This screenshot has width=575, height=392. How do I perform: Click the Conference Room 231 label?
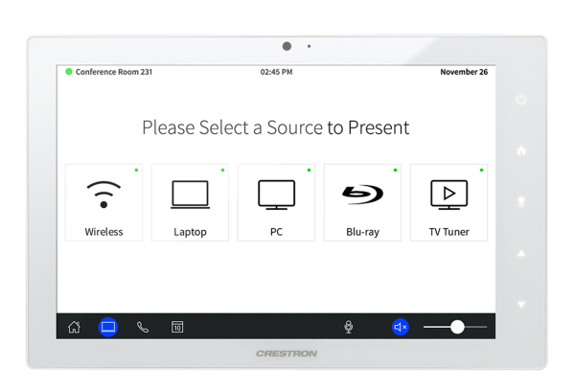[114, 72]
